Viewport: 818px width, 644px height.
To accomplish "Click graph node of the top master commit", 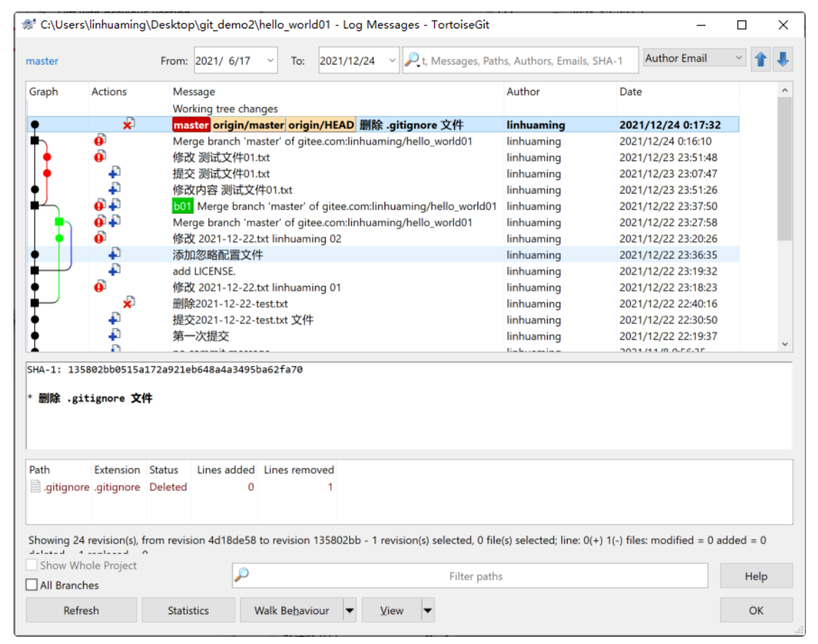I will pos(35,125).
